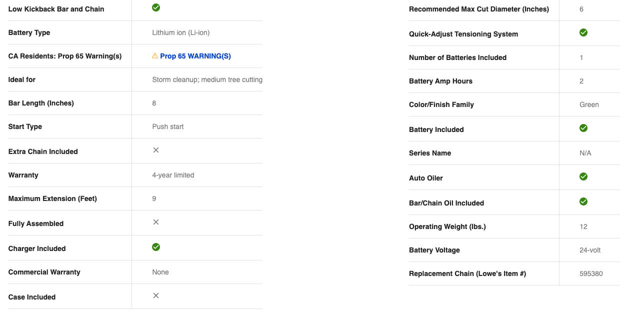
Task: Click the Auto Oiler green checkmark
Action: click(x=583, y=176)
